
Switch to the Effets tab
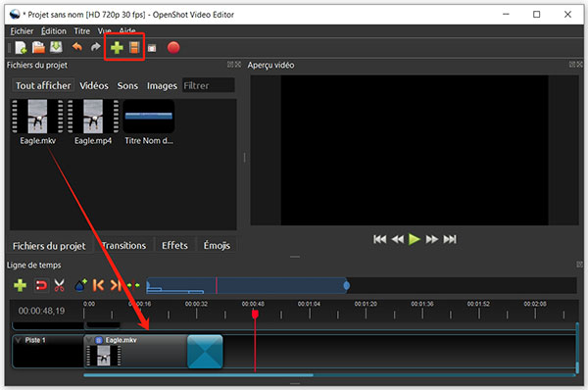pyautogui.click(x=174, y=246)
